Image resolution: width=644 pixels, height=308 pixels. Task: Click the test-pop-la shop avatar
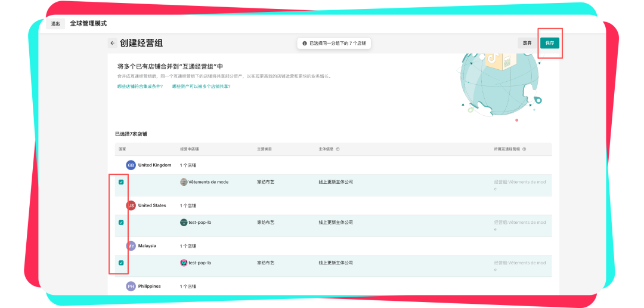pyautogui.click(x=184, y=263)
